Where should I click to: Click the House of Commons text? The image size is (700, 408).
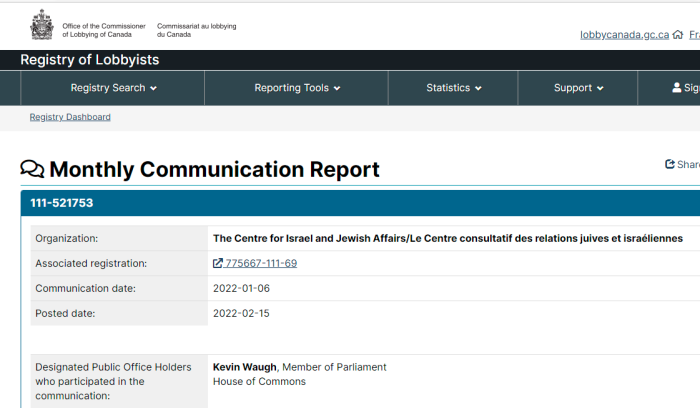pyautogui.click(x=259, y=381)
